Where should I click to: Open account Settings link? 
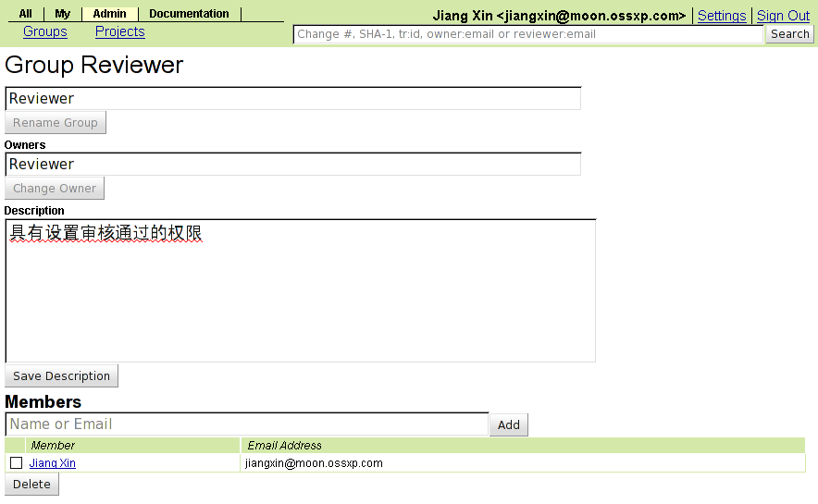coord(722,16)
